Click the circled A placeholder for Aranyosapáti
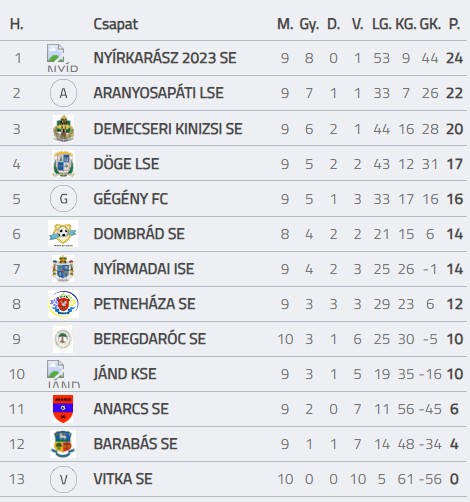470x502 pixels. click(63, 93)
